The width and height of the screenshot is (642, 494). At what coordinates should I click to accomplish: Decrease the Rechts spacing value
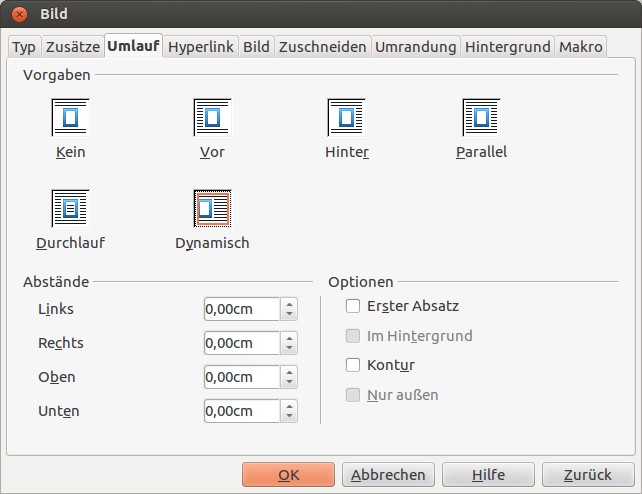coord(290,348)
